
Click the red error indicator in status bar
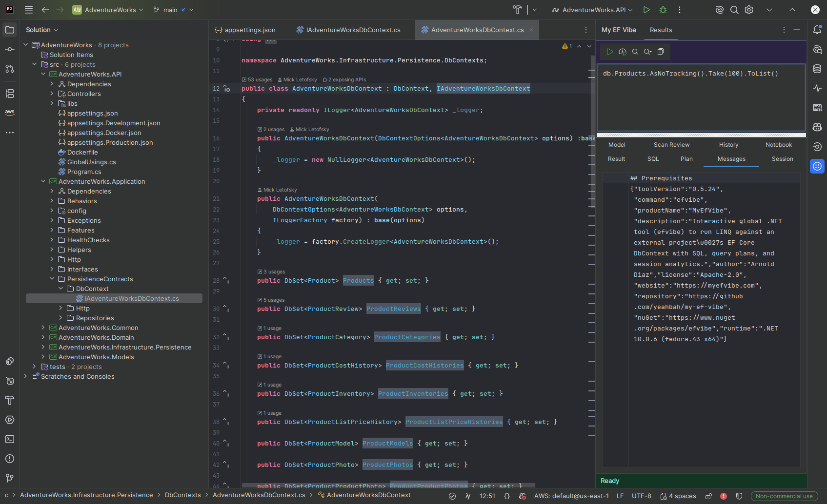(724, 496)
